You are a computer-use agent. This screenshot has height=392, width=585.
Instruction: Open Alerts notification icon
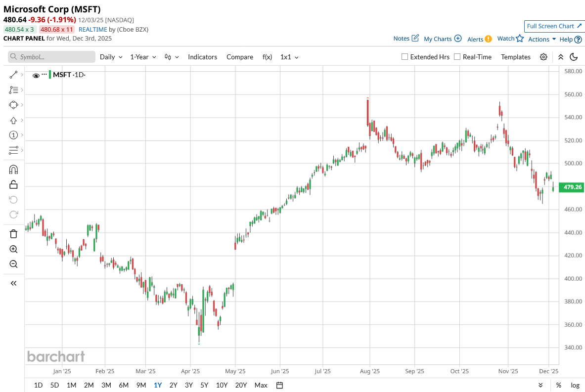[x=488, y=39]
